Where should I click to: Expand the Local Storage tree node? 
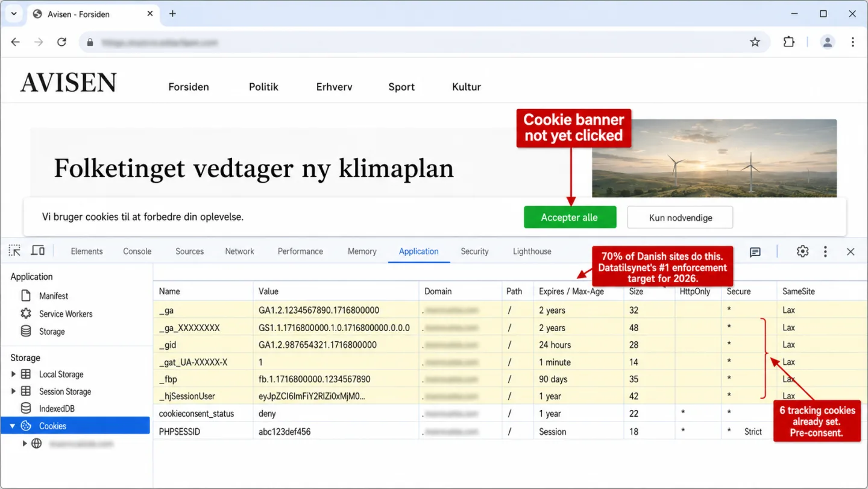click(14, 374)
